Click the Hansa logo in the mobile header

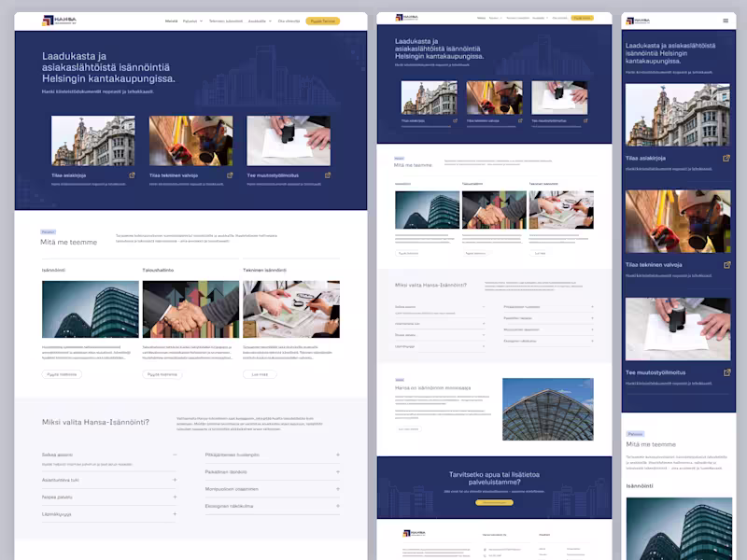[x=638, y=21]
